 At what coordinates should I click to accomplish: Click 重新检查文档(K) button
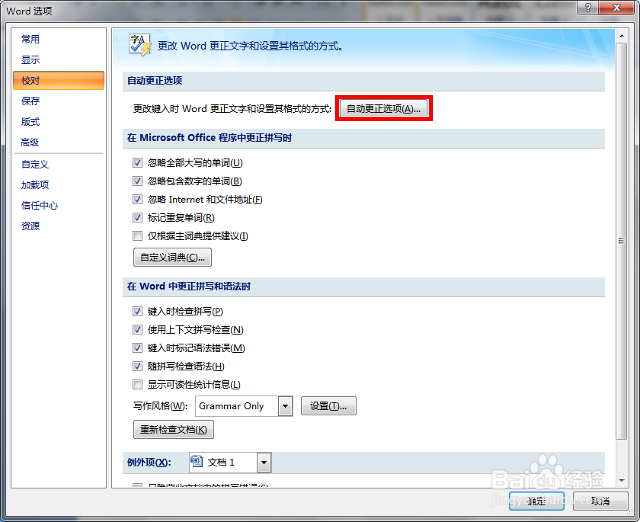click(173, 429)
